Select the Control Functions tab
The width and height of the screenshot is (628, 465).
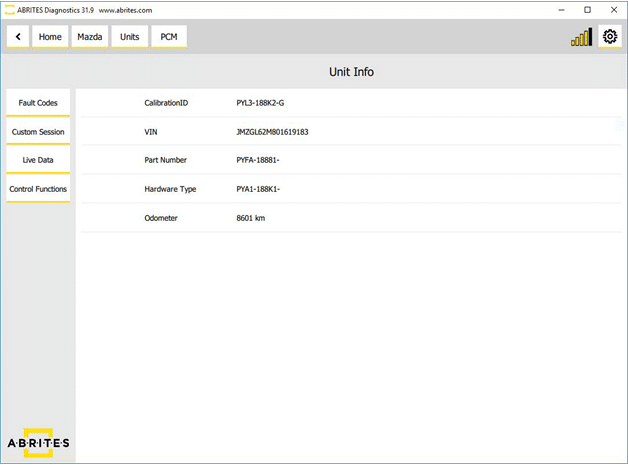[38, 189]
